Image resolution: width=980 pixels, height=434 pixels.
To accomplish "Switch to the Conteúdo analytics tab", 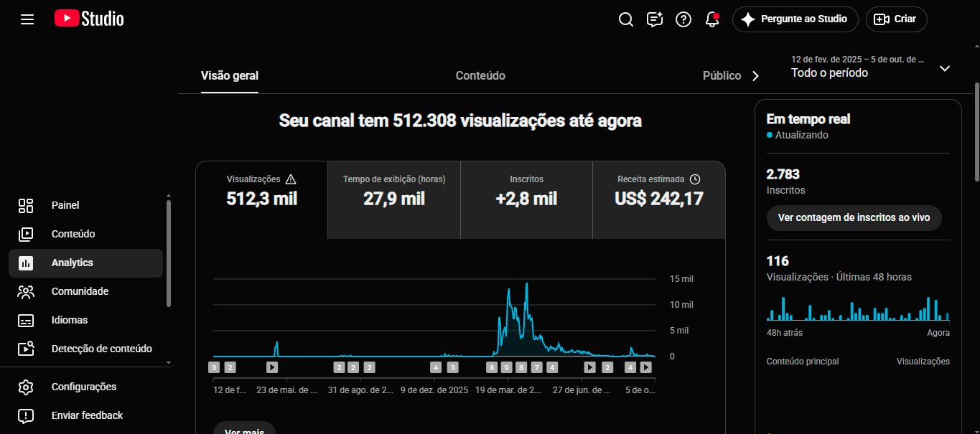I will 480,76.
